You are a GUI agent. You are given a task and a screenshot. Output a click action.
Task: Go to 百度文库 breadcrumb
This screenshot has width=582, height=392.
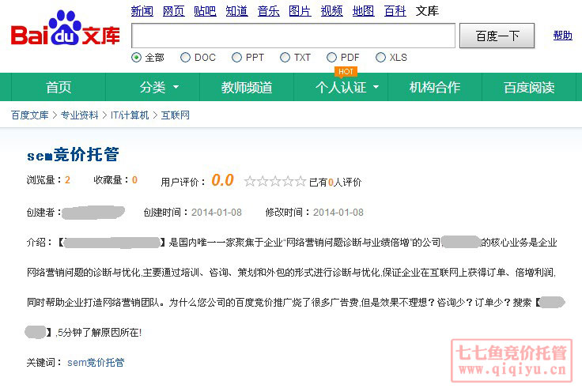click(30, 115)
